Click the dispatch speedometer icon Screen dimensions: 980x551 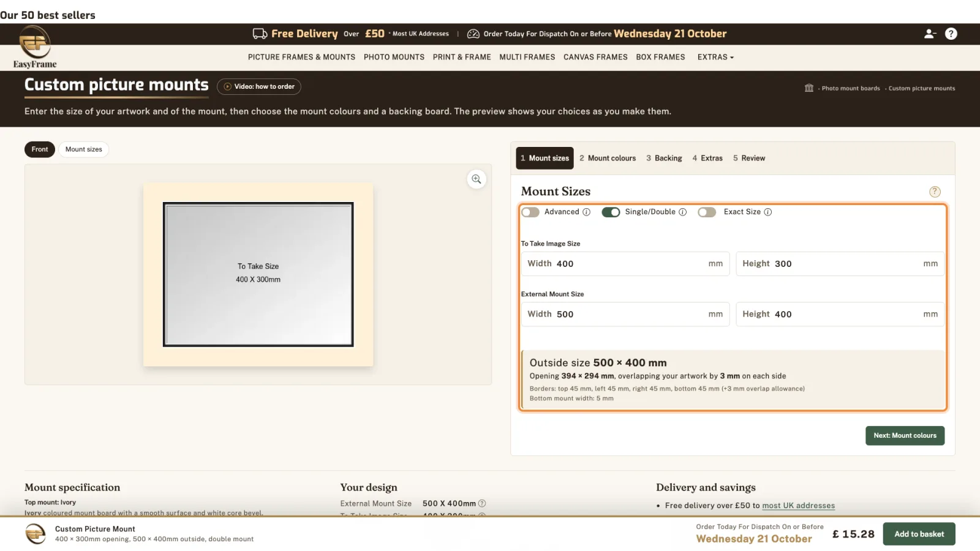(473, 34)
